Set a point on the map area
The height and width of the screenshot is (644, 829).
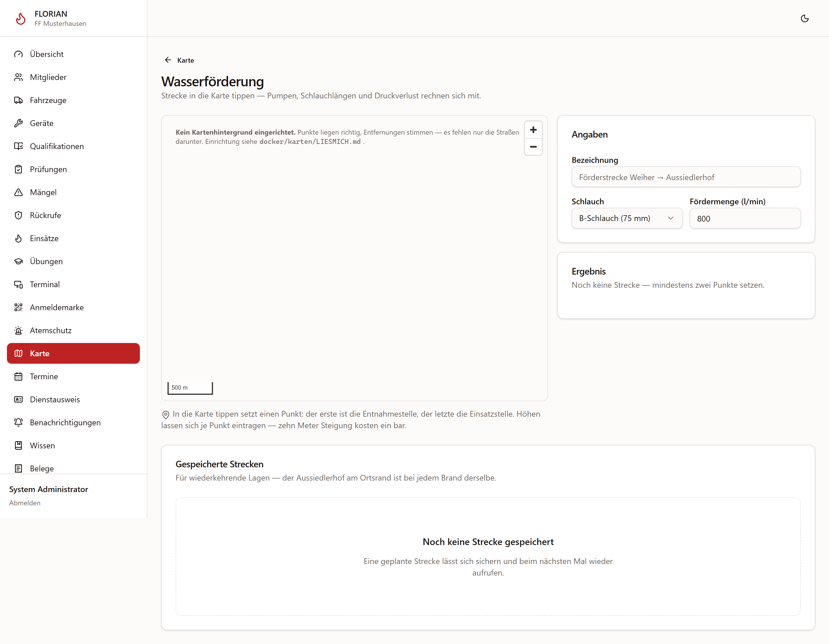pyautogui.click(x=354, y=266)
